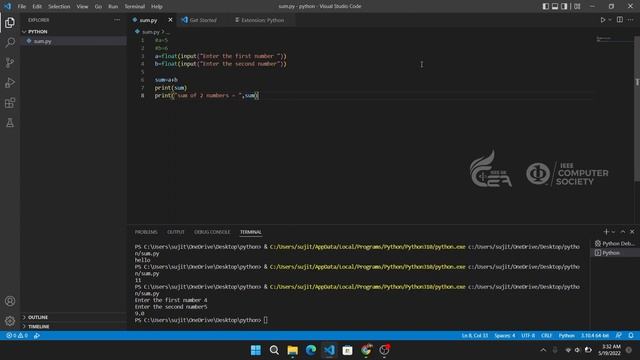Open the Accounts menu icon
This screenshot has width=640, height=360.
[x=10, y=301]
